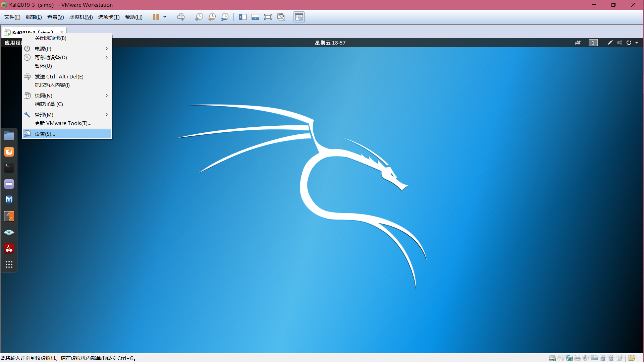Expand the 电源(P) submenu arrow
This screenshot has width=644, height=362.
pos(107,49)
